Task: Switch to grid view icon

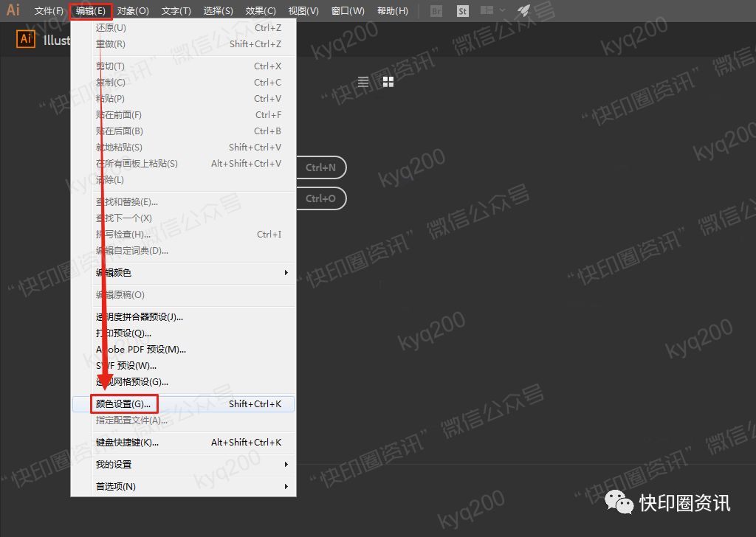Action: pyautogui.click(x=388, y=82)
